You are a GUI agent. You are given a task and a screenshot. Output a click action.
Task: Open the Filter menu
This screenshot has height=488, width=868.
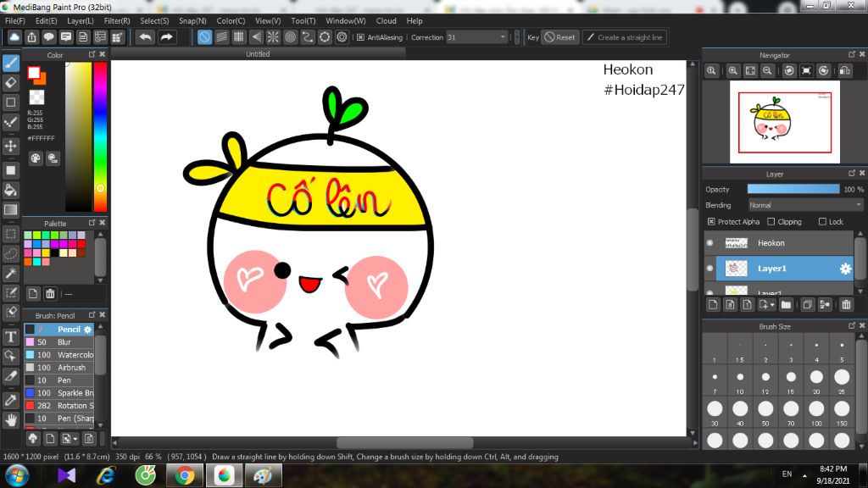117,20
